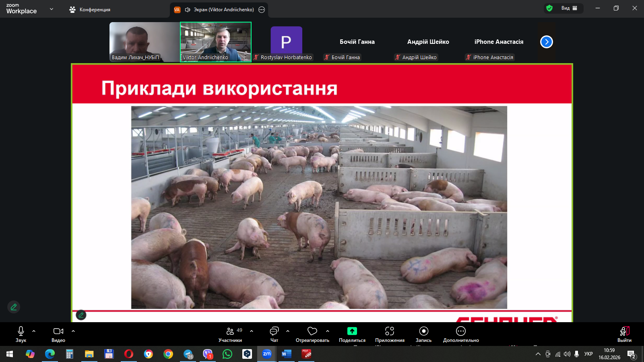644x362 pixels.
Task: Open the Zoom Workplace dropdown arrow
Action: (x=52, y=9)
